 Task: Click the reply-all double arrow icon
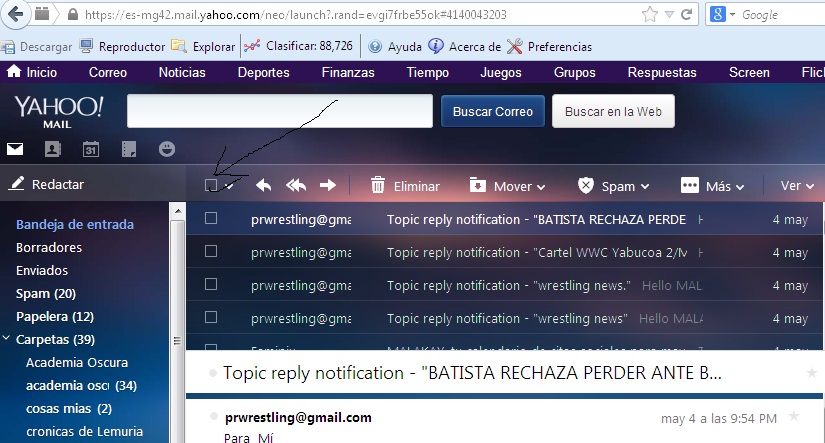tap(296, 185)
